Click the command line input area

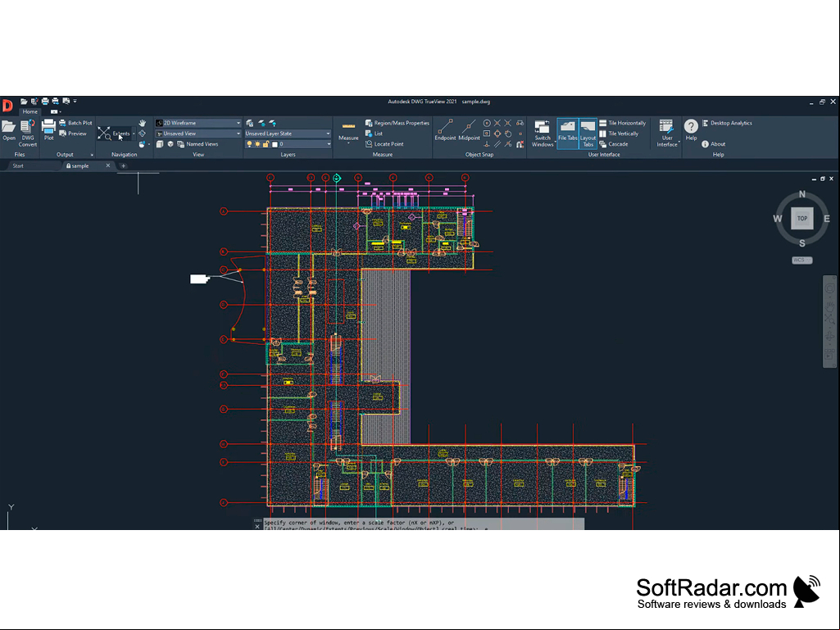tap(423, 523)
